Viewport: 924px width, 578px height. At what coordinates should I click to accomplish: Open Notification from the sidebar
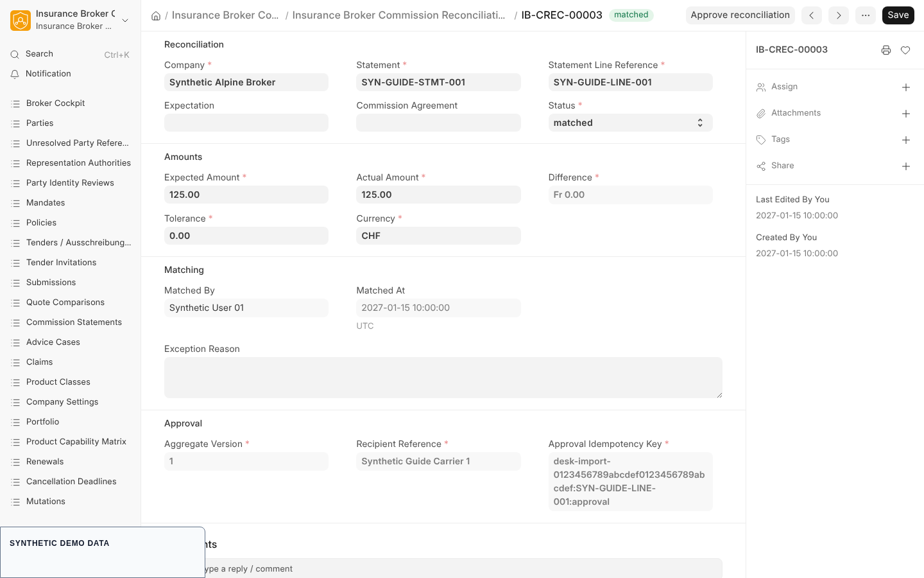[71, 74]
